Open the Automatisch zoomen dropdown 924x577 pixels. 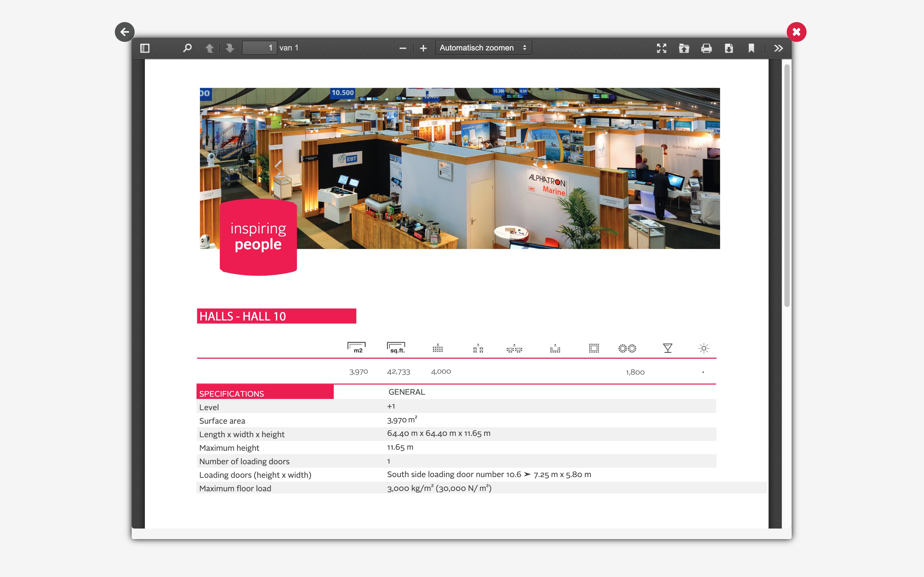tap(483, 48)
